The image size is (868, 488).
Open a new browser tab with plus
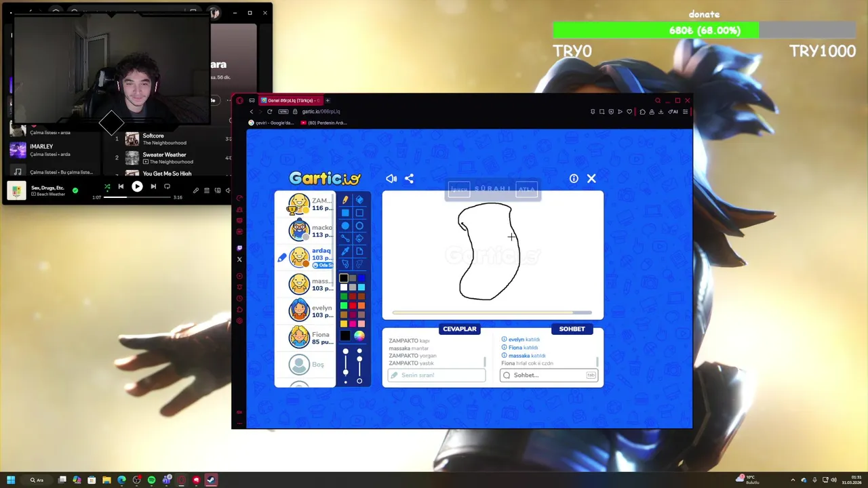[x=328, y=100]
